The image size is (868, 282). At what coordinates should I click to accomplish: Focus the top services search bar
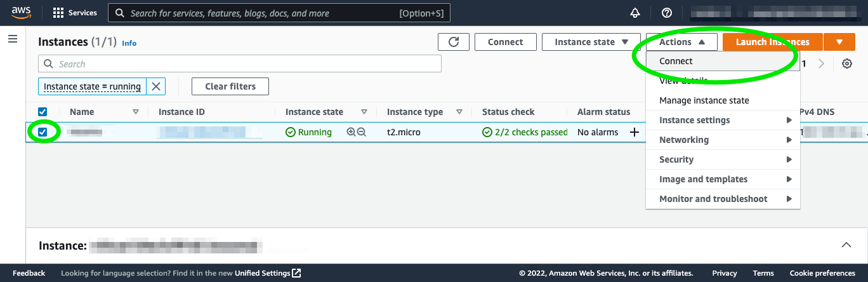tap(279, 13)
